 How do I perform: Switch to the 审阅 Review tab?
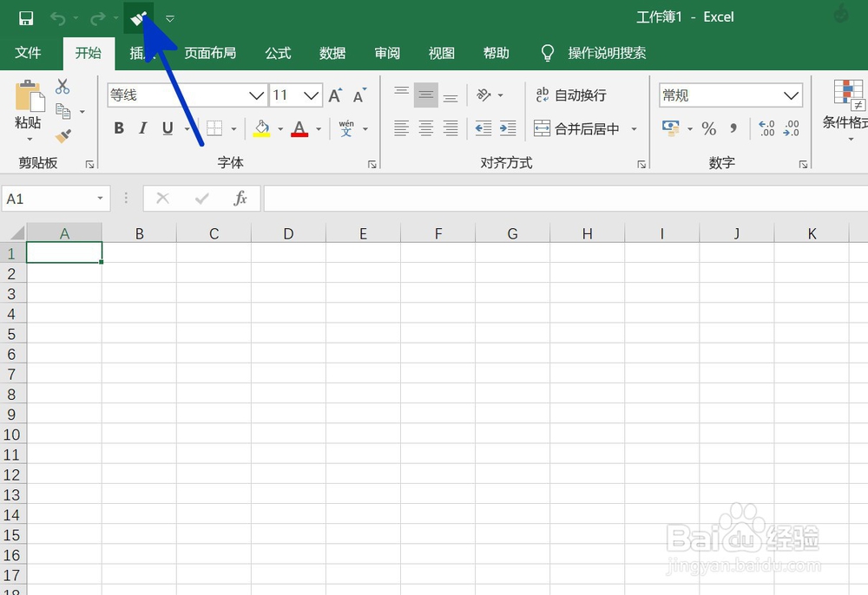click(x=387, y=53)
